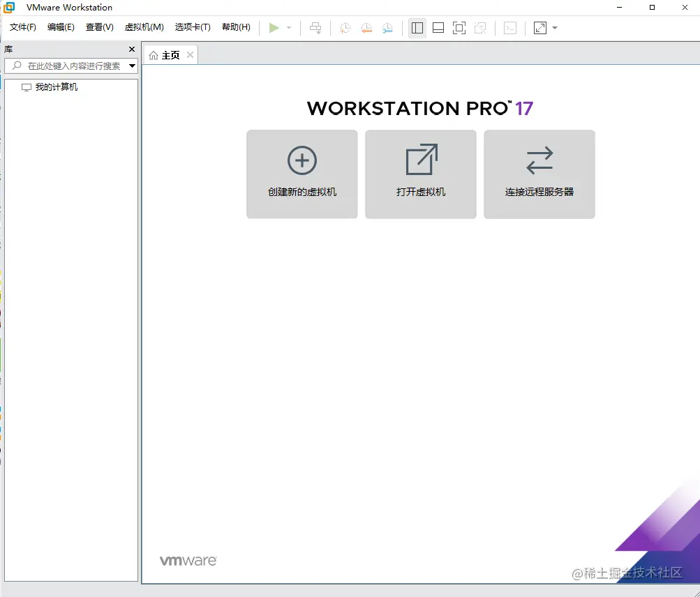The width and height of the screenshot is (700, 597).
Task: Click the computer icon beside 我的计算机
Action: 27,87
